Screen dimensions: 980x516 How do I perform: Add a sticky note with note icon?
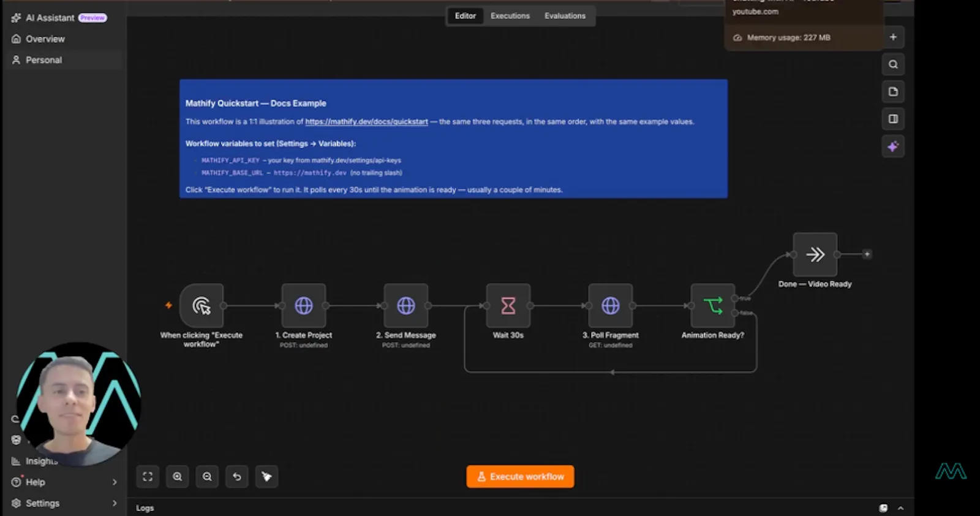coord(893,92)
